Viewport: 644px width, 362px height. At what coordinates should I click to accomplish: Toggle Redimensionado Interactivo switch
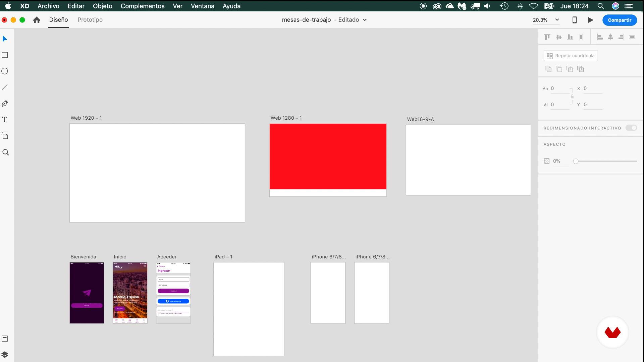click(631, 128)
